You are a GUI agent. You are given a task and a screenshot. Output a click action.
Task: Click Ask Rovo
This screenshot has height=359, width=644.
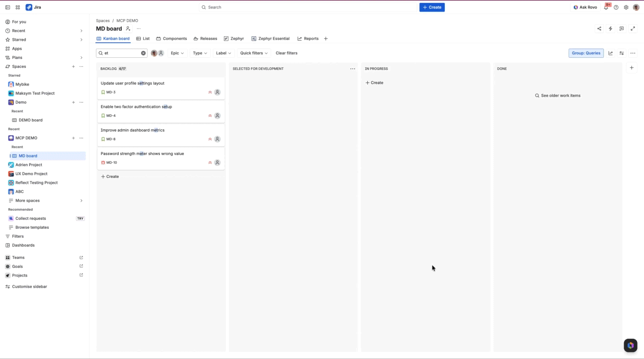tap(585, 8)
